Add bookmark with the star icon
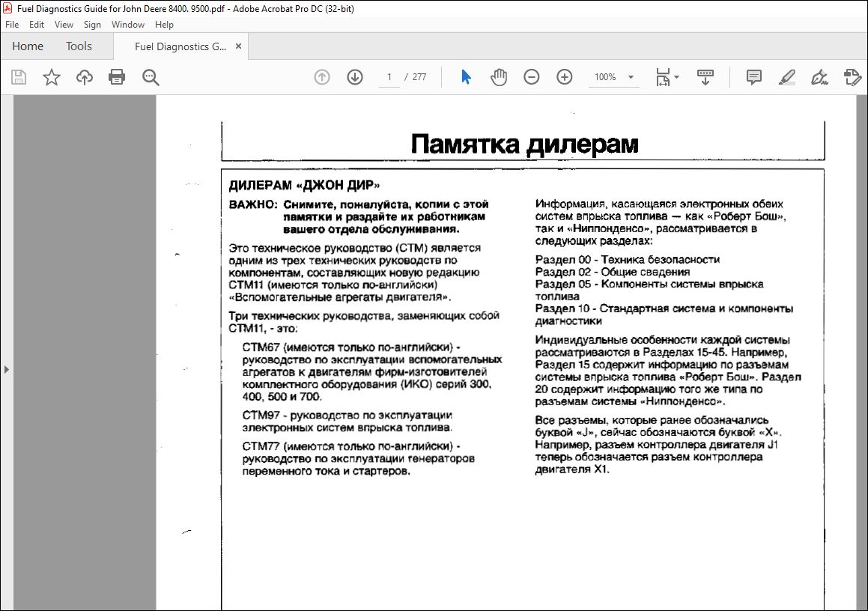 point(52,77)
